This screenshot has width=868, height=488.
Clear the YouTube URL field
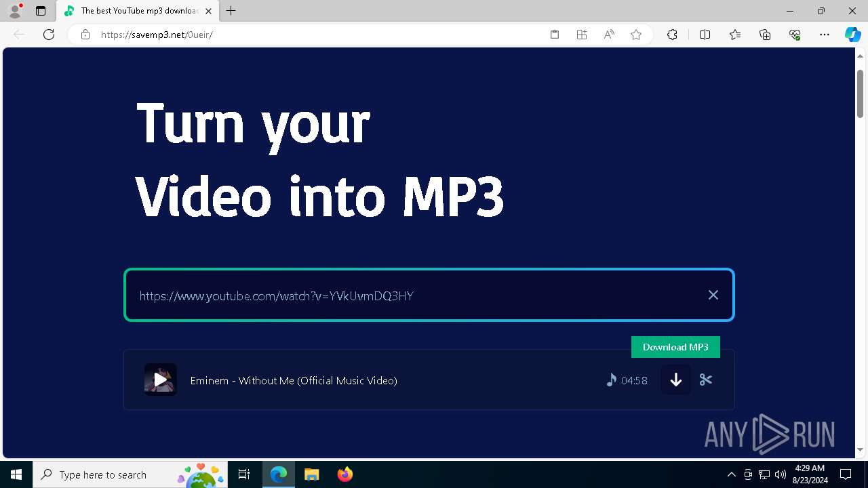coord(713,295)
